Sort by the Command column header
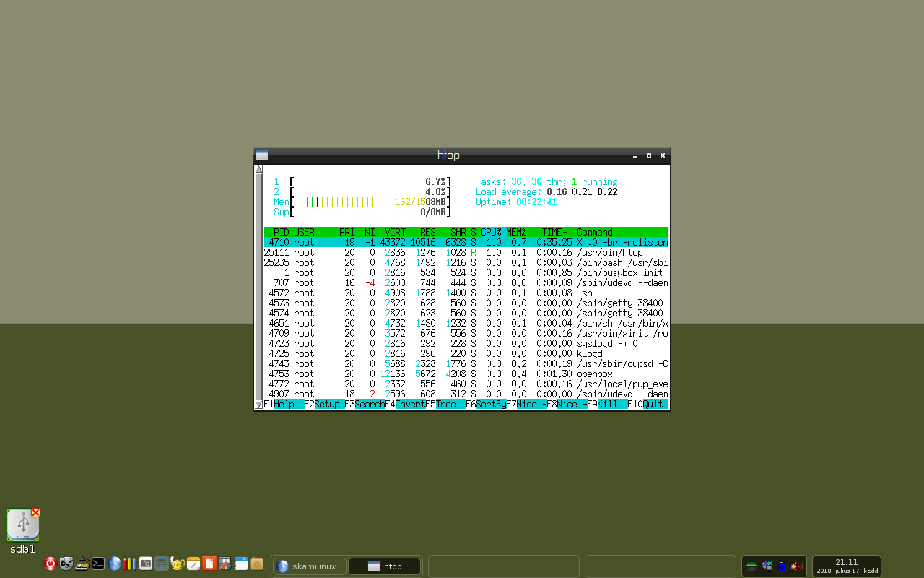Viewport: 924px width, 578px height. pos(595,233)
